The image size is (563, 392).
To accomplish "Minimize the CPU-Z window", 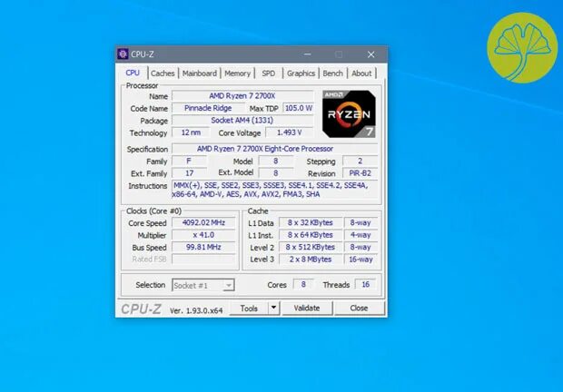I will [307, 54].
